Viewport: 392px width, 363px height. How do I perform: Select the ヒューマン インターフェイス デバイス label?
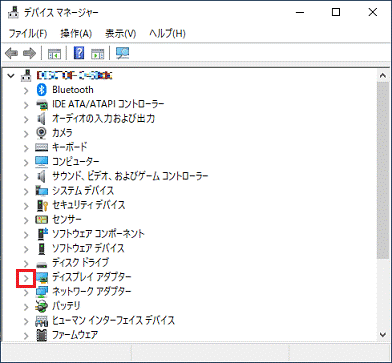[113, 321]
